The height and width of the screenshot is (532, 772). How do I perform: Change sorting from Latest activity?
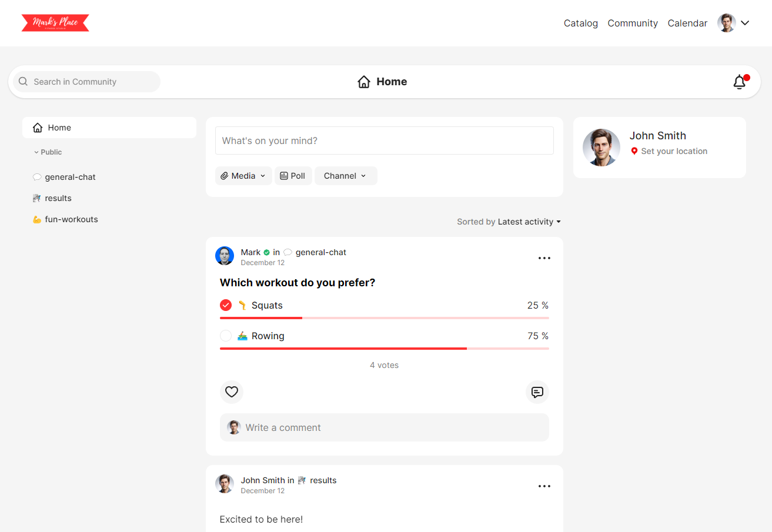pos(529,222)
